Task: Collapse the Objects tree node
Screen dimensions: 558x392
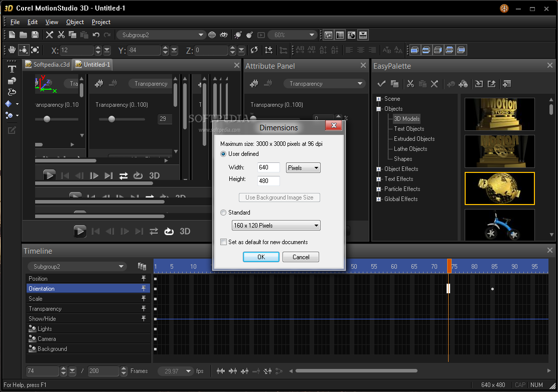Action: pyautogui.click(x=379, y=109)
